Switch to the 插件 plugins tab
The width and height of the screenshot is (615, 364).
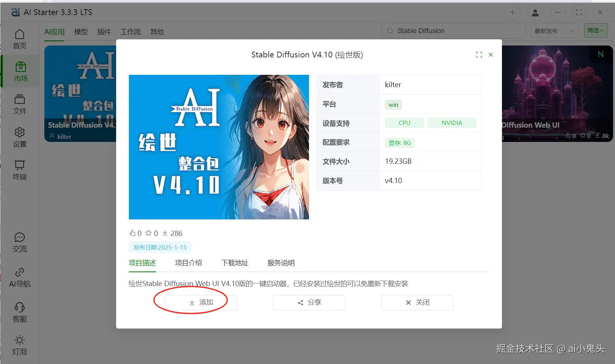pos(104,32)
